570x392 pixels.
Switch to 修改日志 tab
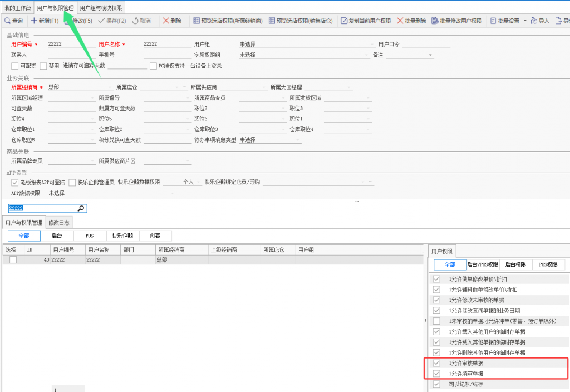pyautogui.click(x=59, y=223)
